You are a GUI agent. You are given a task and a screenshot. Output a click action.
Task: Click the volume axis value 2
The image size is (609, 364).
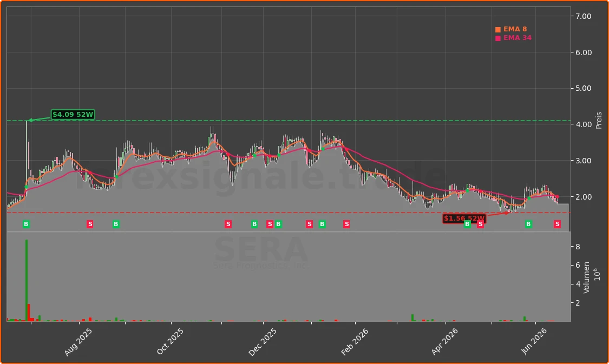(578, 303)
